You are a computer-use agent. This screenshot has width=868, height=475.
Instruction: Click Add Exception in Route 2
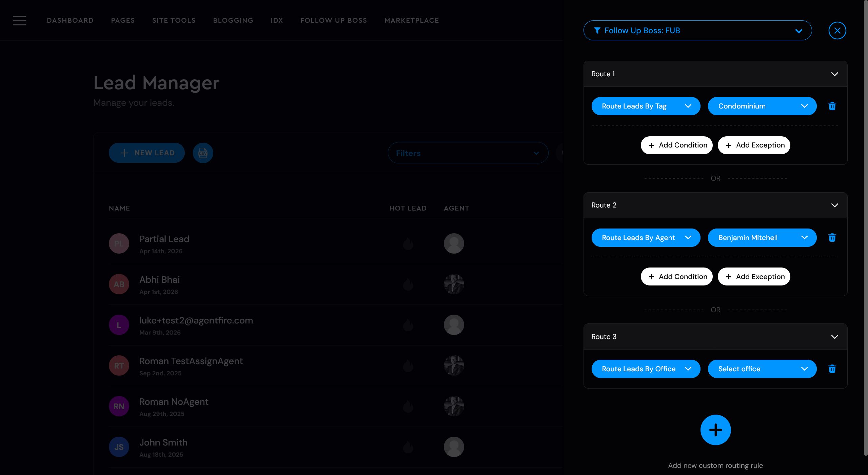[x=754, y=277]
